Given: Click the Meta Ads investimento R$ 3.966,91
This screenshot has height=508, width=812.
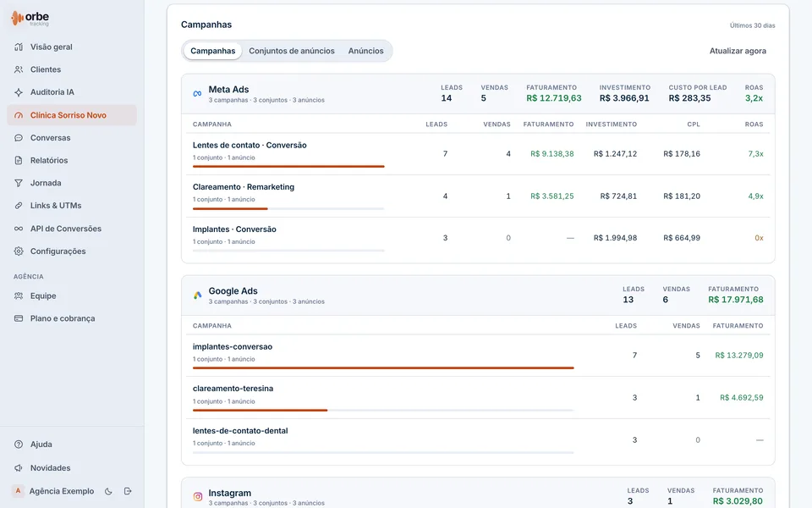Looking at the screenshot, I should (x=624, y=98).
